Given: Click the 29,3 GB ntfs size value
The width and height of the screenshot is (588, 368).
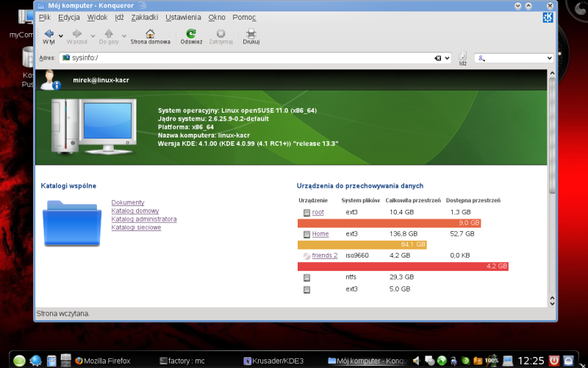Looking at the screenshot, I should (401, 277).
